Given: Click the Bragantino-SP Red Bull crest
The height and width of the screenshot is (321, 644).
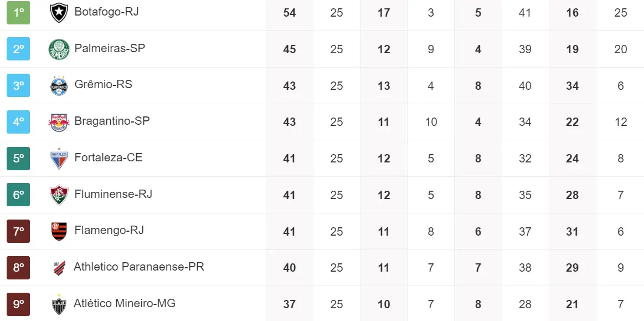Looking at the screenshot, I should [x=59, y=122].
